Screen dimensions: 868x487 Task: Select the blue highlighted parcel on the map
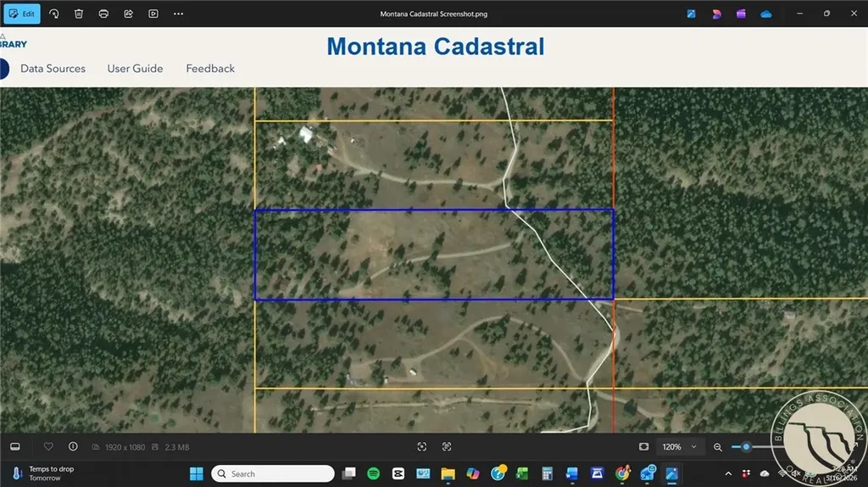434,255
